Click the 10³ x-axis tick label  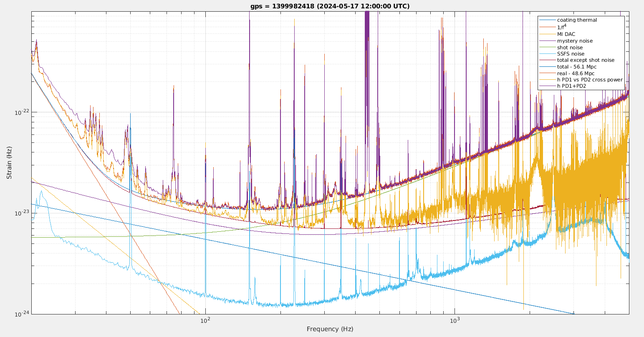point(455,321)
